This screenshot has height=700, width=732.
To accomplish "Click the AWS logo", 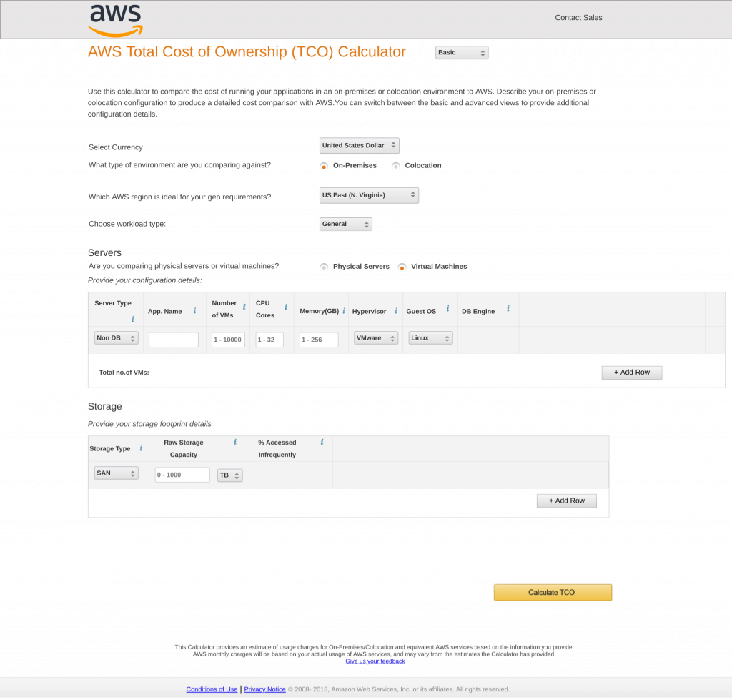I will click(x=115, y=21).
